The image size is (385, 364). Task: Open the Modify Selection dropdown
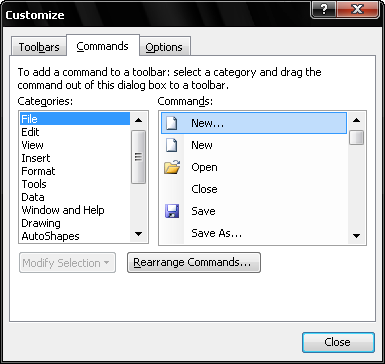67,263
